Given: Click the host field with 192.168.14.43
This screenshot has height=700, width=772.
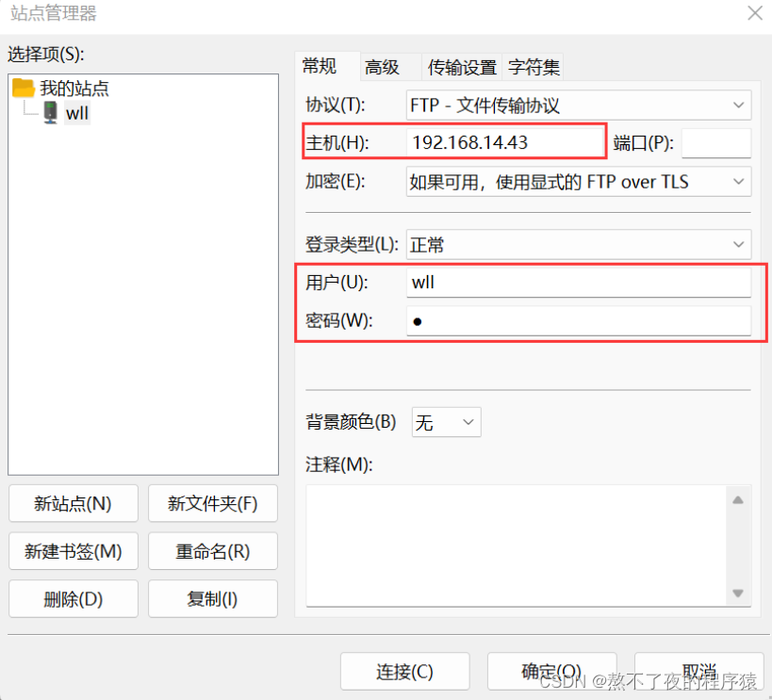Looking at the screenshot, I should point(506,143).
